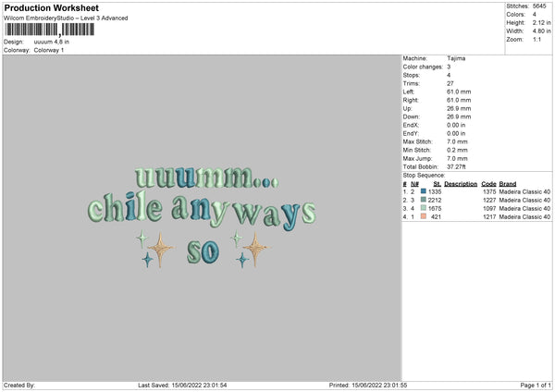Click the "Description" column header
This screenshot has width=555, height=392.
coord(461,184)
